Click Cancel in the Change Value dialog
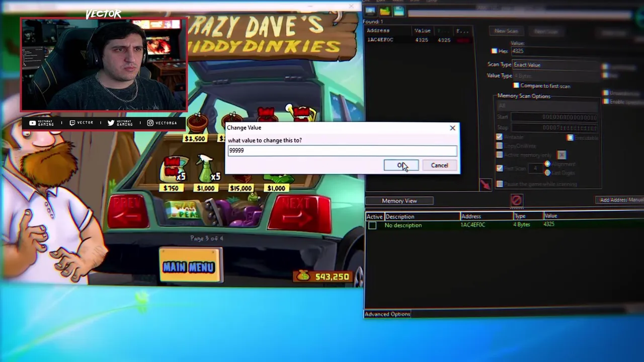 coord(439,165)
